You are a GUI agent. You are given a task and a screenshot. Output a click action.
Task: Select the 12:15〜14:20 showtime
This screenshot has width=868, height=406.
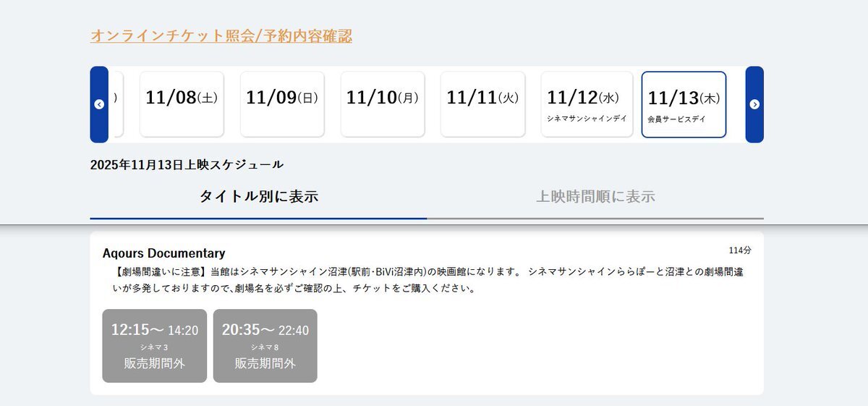tap(154, 345)
